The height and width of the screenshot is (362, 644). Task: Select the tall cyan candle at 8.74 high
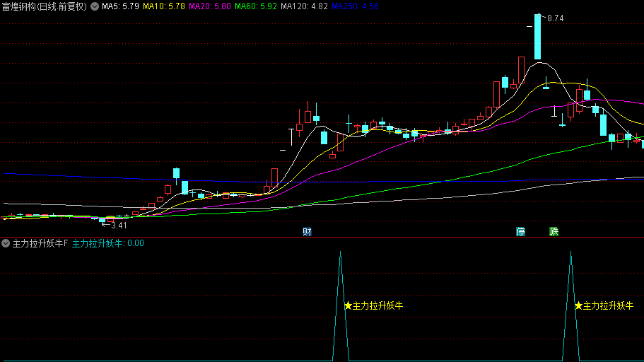[538, 37]
